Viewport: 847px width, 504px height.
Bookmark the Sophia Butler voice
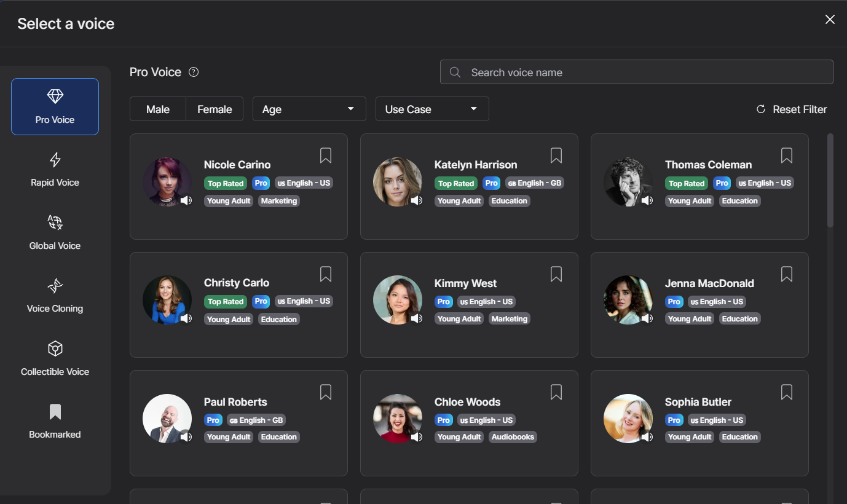point(787,392)
